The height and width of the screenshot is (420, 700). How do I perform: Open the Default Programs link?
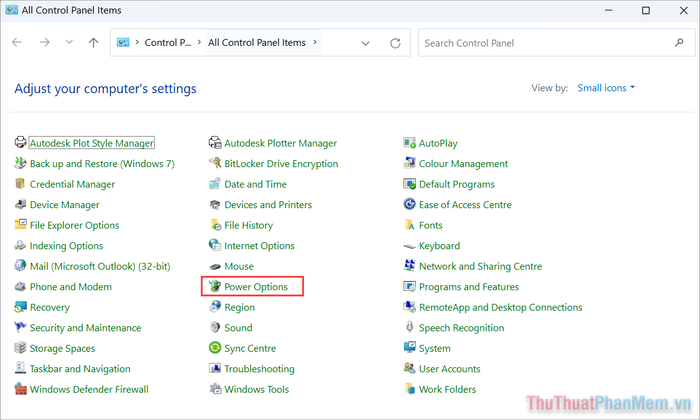[x=457, y=184]
